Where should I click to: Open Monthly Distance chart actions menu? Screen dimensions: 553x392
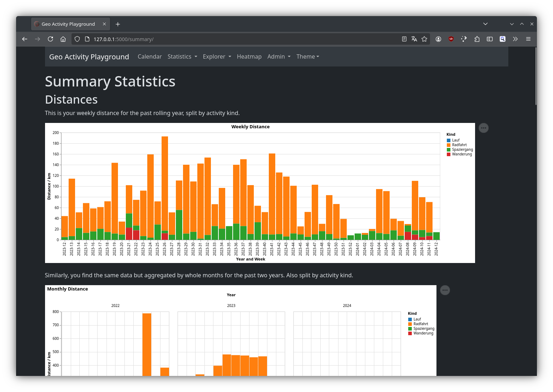(445, 290)
